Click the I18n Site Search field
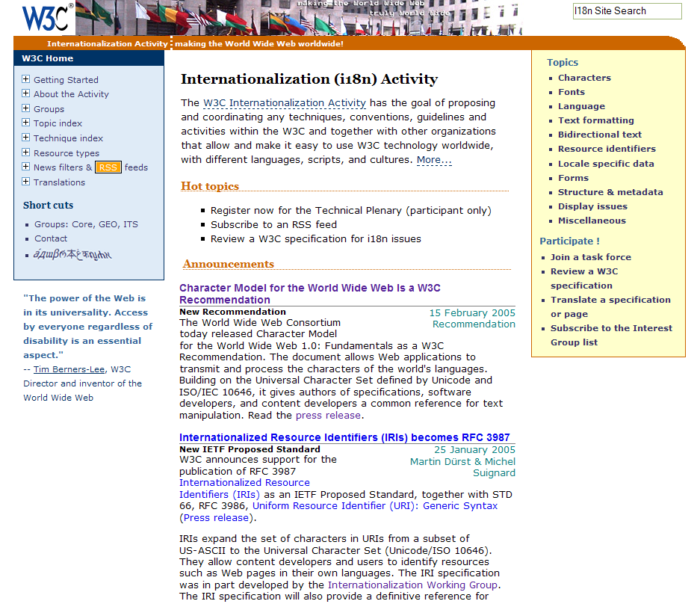The width and height of the screenshot is (700, 604). tap(628, 11)
